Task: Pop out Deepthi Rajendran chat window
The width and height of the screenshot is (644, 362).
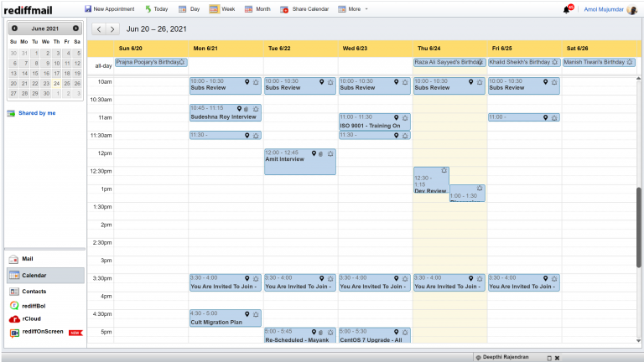Action: point(549,358)
